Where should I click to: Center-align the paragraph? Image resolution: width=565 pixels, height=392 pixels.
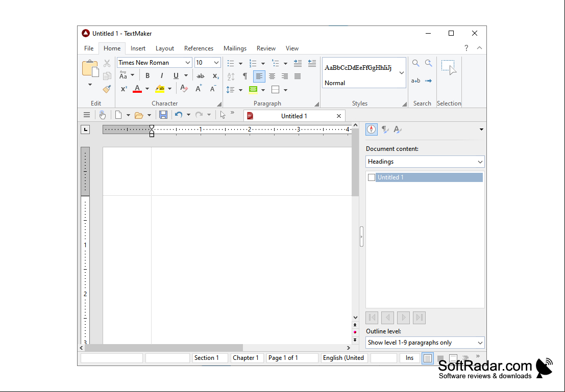point(272,76)
